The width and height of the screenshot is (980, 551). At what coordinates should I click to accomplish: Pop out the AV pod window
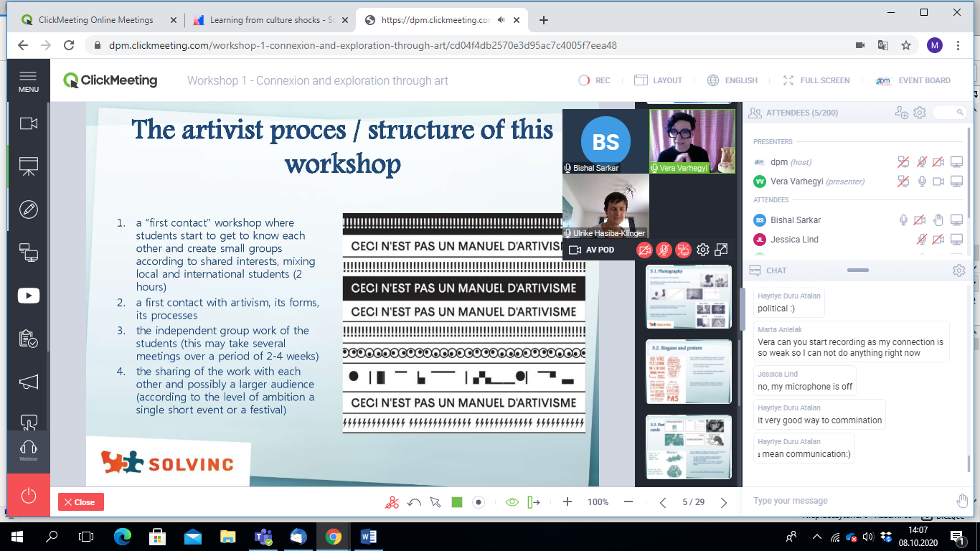click(x=722, y=250)
